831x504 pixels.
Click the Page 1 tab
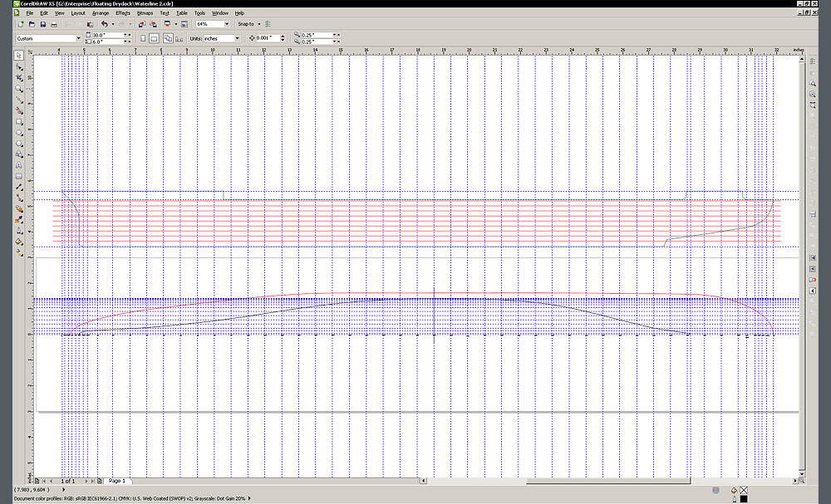pos(117,481)
